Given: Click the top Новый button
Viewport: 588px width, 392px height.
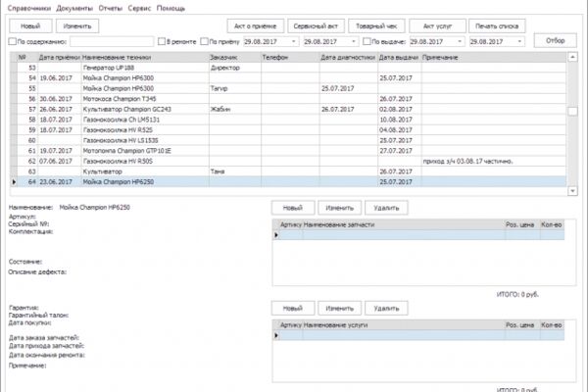Looking at the screenshot, I should click(30, 25).
